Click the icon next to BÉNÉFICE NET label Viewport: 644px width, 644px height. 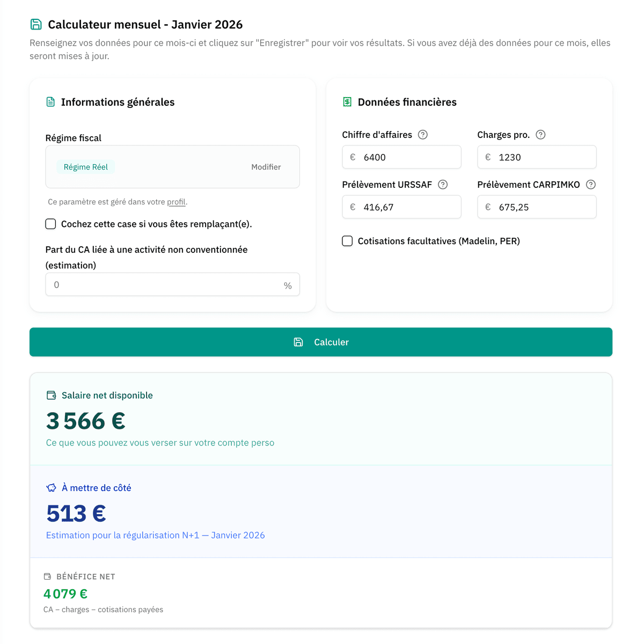point(48,576)
